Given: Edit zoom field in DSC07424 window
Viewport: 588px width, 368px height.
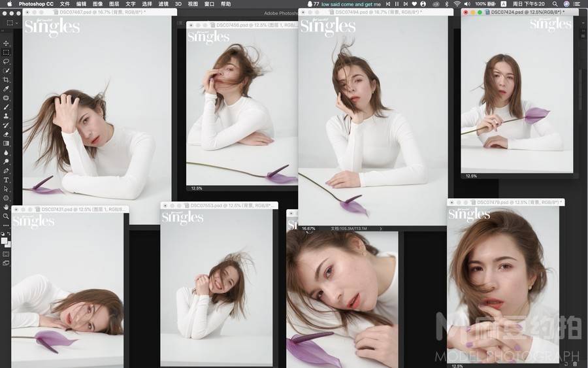Looking at the screenshot, I should [471, 176].
